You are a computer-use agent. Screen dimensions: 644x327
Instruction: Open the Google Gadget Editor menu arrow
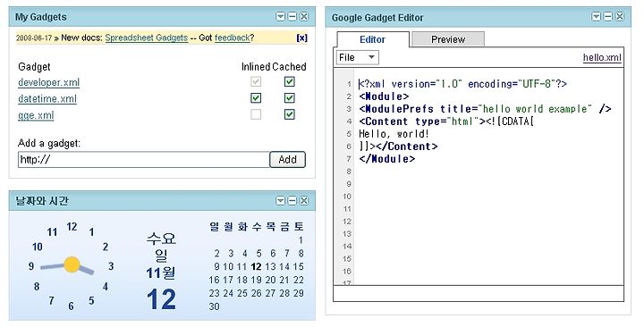(x=597, y=16)
